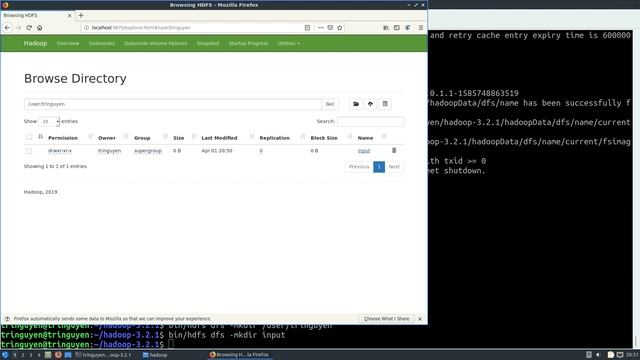This screenshot has width=640, height=360.
Task: Click the tringuyen owner cell
Action: [x=109, y=151]
